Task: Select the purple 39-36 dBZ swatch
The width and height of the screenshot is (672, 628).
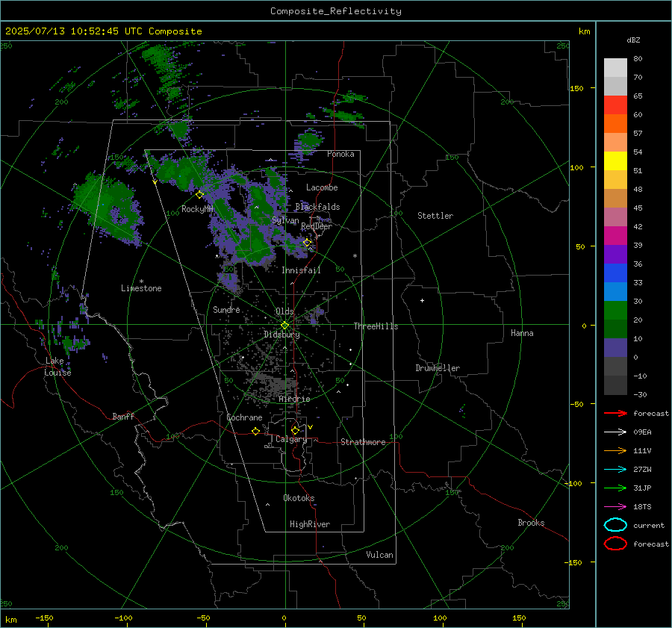Action: (x=615, y=255)
